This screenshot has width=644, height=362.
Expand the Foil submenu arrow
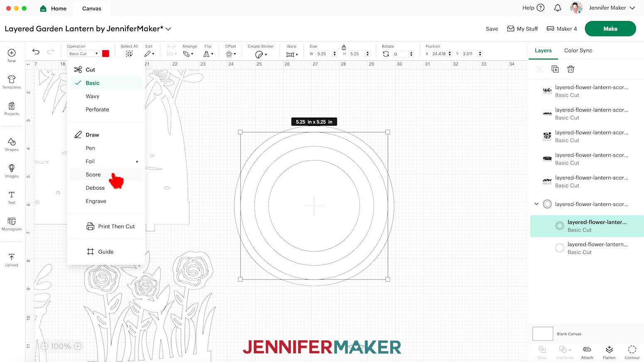tap(137, 161)
